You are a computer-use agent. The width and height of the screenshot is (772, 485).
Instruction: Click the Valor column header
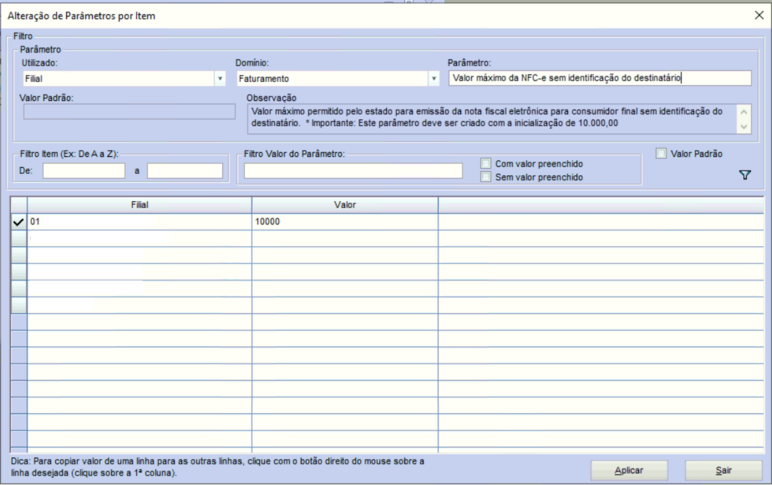[x=345, y=205]
